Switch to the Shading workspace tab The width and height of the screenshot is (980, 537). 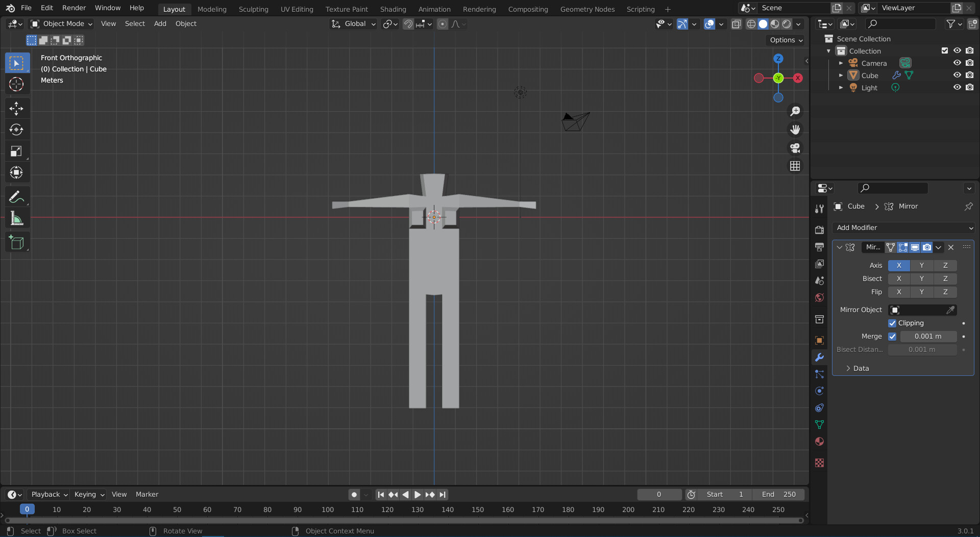pyautogui.click(x=393, y=9)
